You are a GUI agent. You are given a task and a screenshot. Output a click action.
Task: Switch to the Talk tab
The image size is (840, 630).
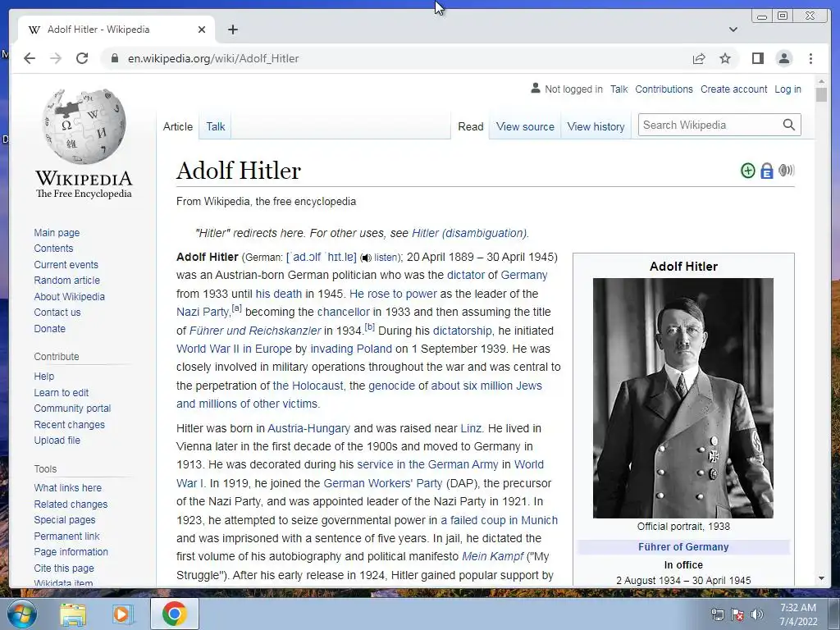coord(216,126)
